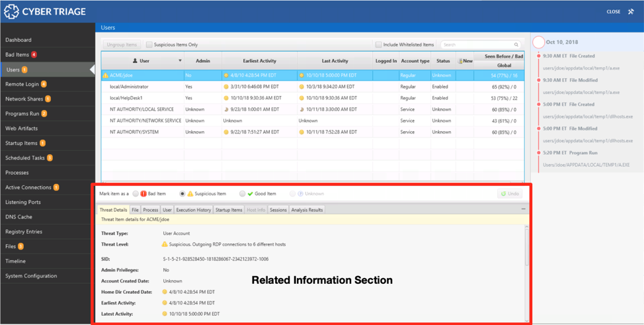Screen dimensions: 644x325
Task: Go to the Dashboard section
Action: pyautogui.click(x=48, y=40)
